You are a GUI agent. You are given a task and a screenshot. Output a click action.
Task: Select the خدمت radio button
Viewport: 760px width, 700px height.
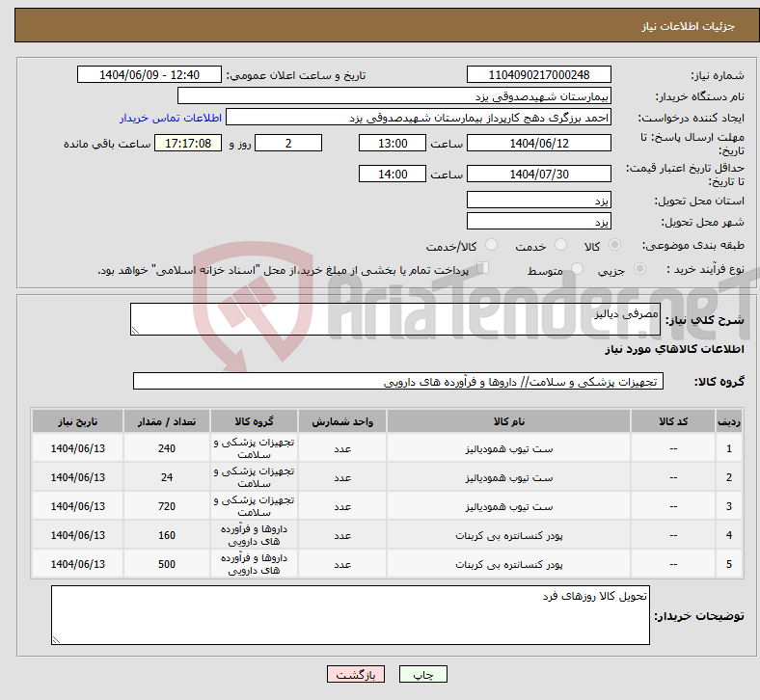coord(560,245)
